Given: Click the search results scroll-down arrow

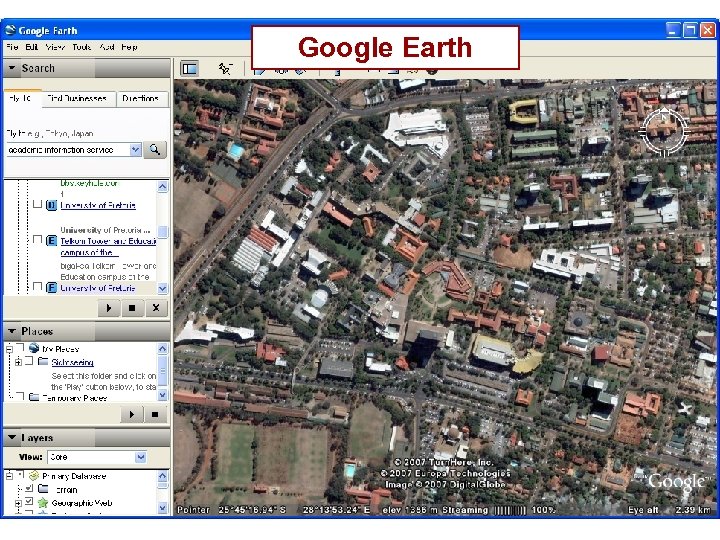Looking at the screenshot, I should 163,288.
